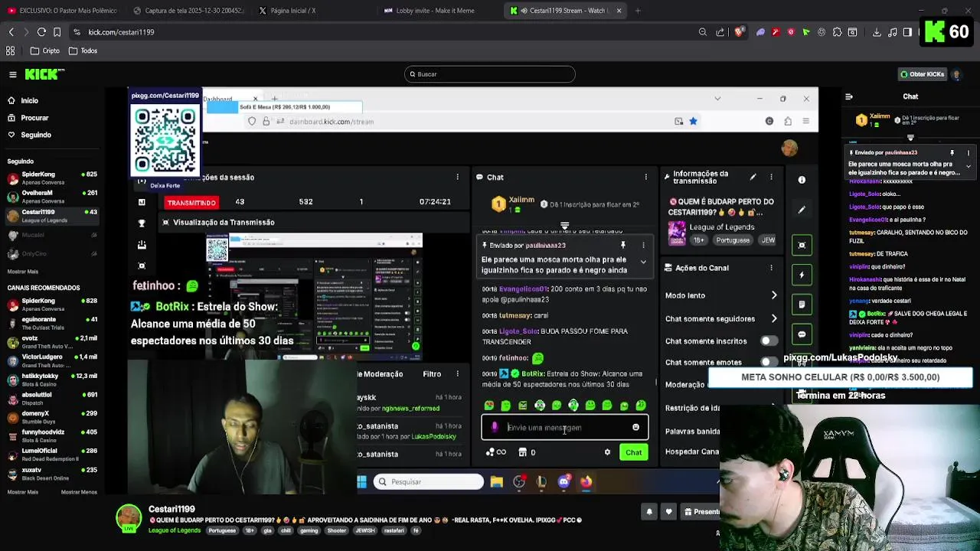The width and height of the screenshot is (980, 551).
Task: Expand Modo lento arrow in streamed dashboard
Action: [x=774, y=295]
